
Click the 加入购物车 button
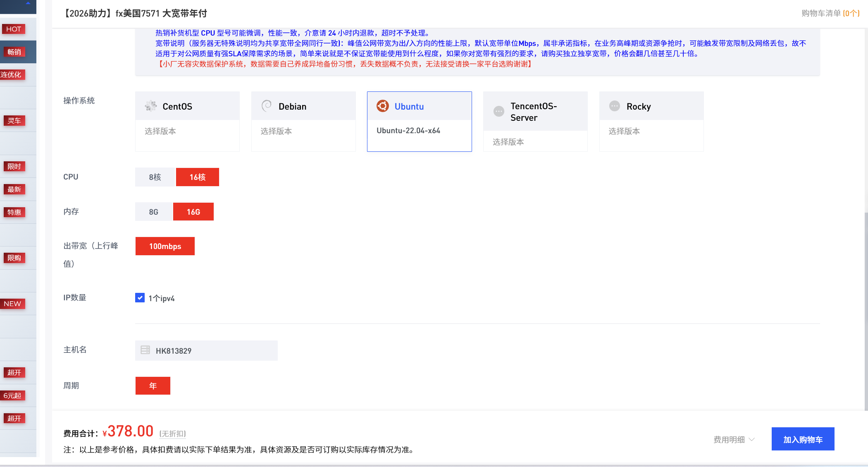pos(803,439)
